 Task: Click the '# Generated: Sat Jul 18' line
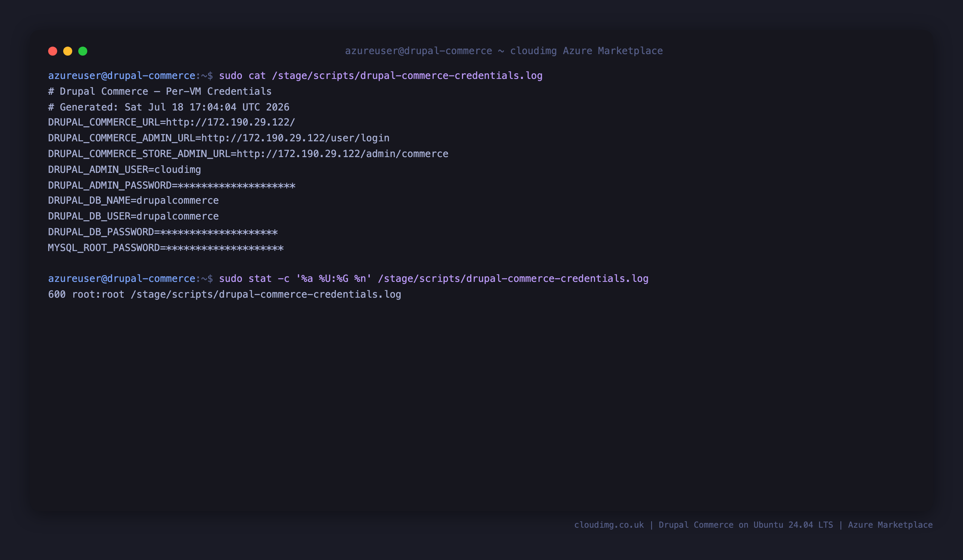click(169, 107)
